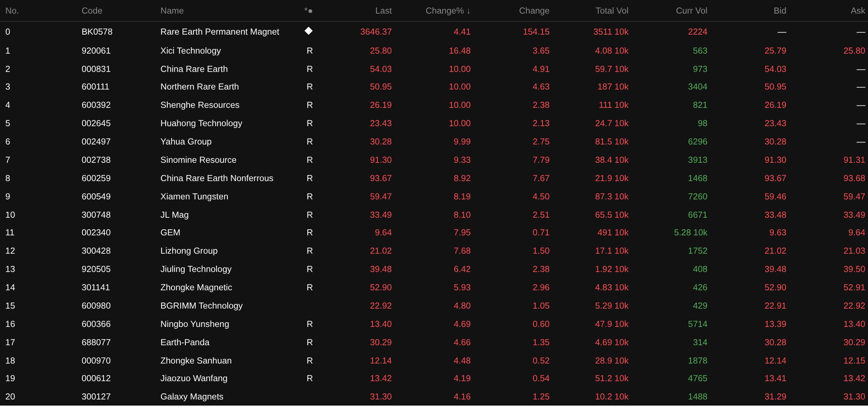
Task: Click Galaxy Magnets ask price 31.30
Action: click(x=854, y=397)
